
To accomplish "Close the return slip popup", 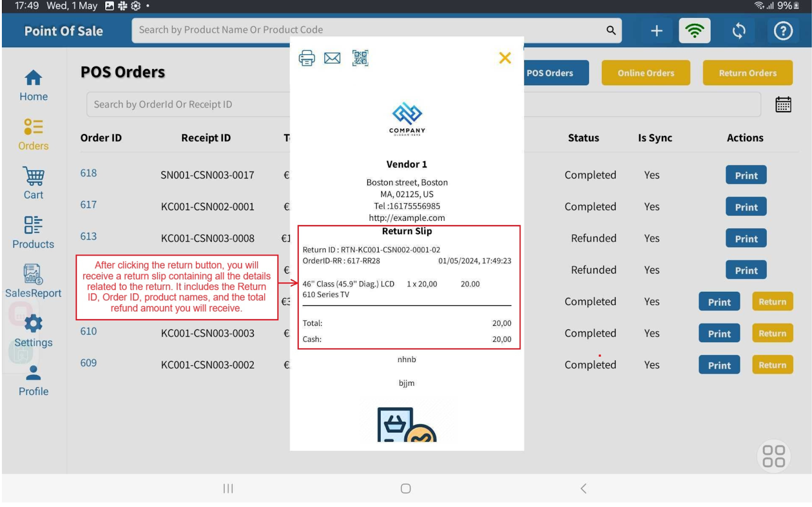I will tap(504, 58).
